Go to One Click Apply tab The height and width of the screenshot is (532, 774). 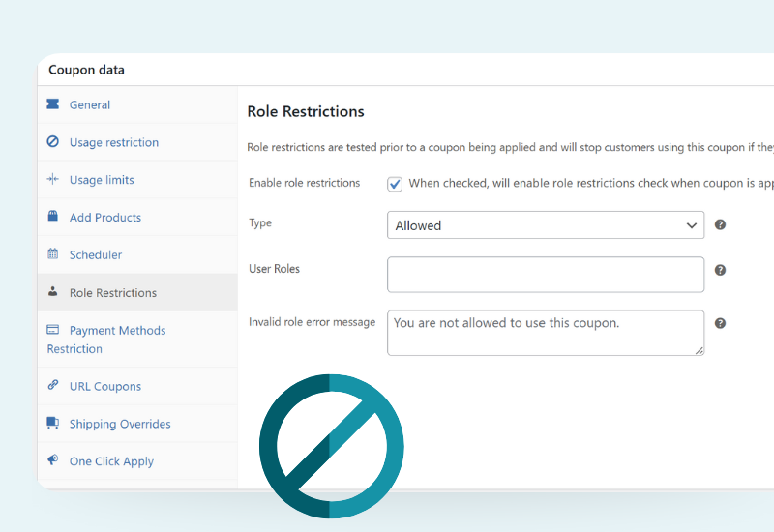tap(137, 461)
